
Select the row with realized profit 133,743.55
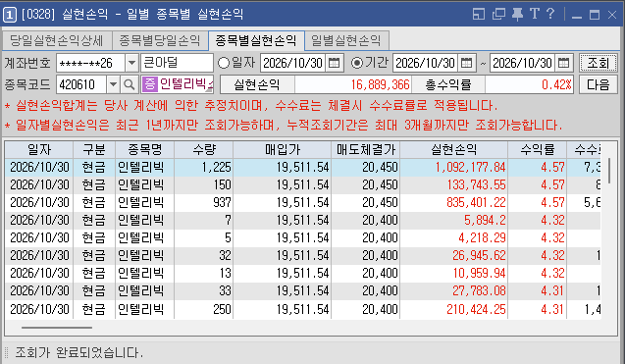tap(303, 184)
